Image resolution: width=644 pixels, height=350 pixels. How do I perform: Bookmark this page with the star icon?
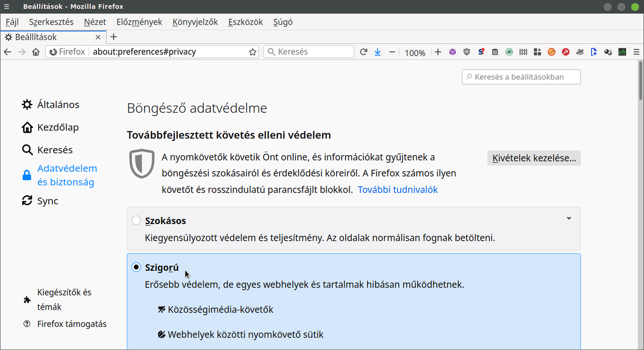click(x=253, y=51)
